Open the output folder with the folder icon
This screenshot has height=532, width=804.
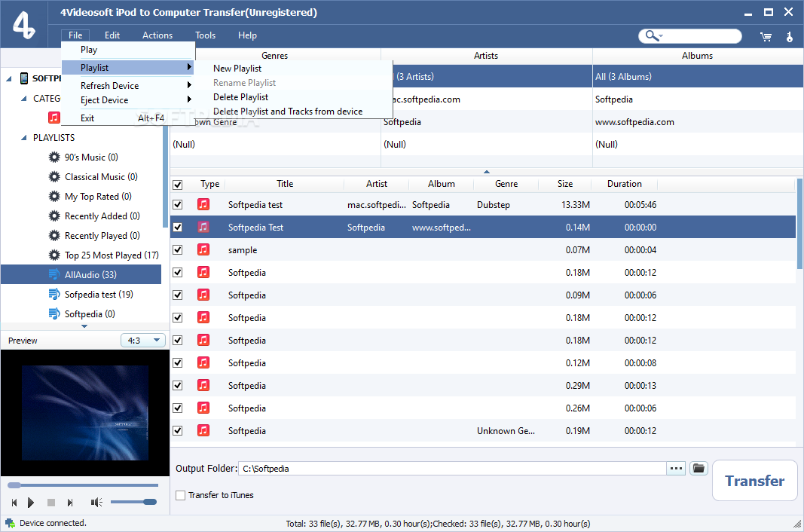click(699, 468)
